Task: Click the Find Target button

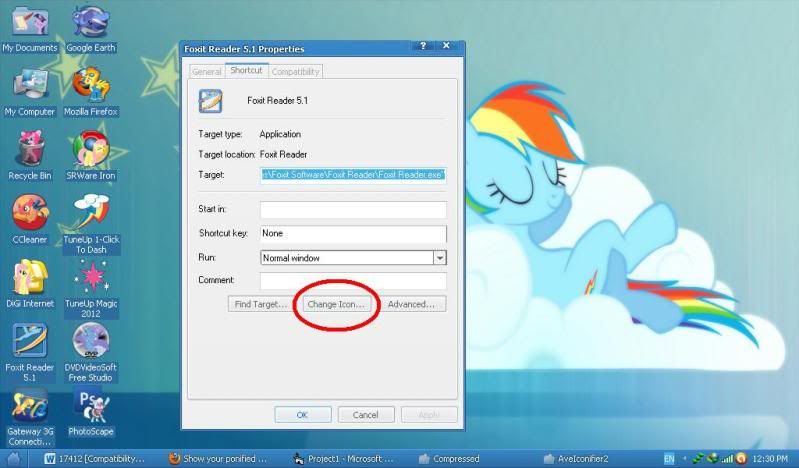Action: click(x=260, y=304)
